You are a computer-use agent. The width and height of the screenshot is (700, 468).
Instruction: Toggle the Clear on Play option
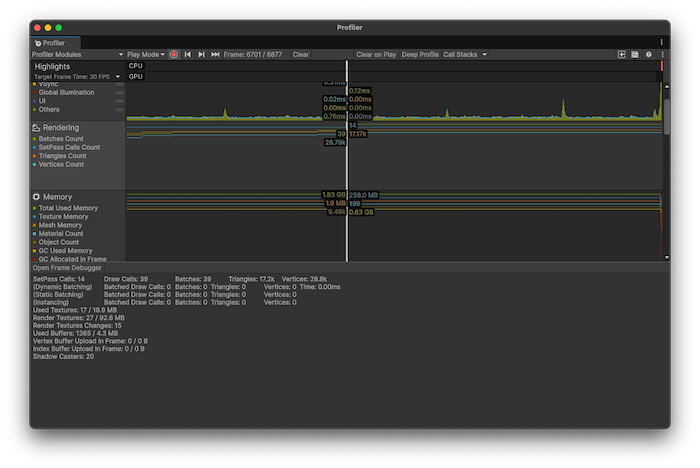[x=376, y=54]
